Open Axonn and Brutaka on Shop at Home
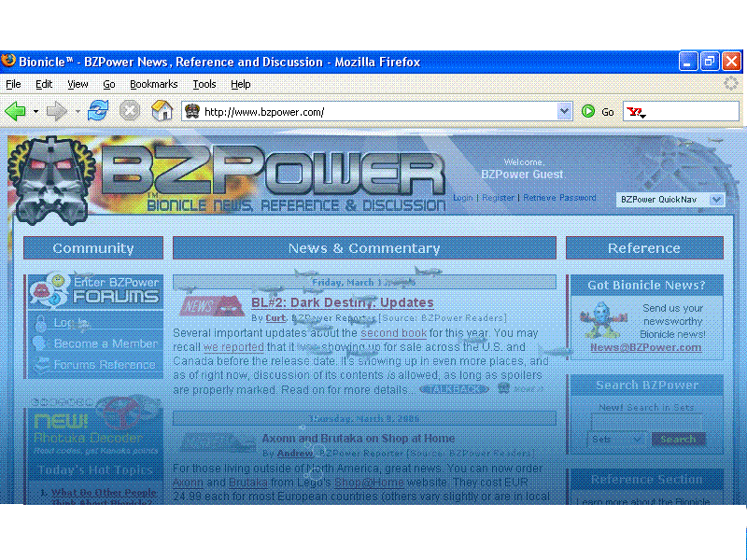747x560 pixels. tap(358, 438)
